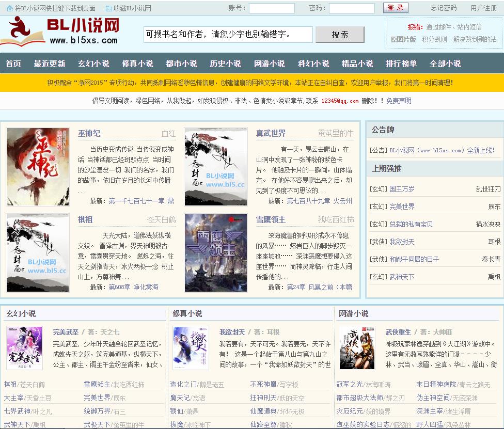Open 我欲封天 in 上期强推 list
Viewport: 504px width, 429px height.
(x=402, y=242)
